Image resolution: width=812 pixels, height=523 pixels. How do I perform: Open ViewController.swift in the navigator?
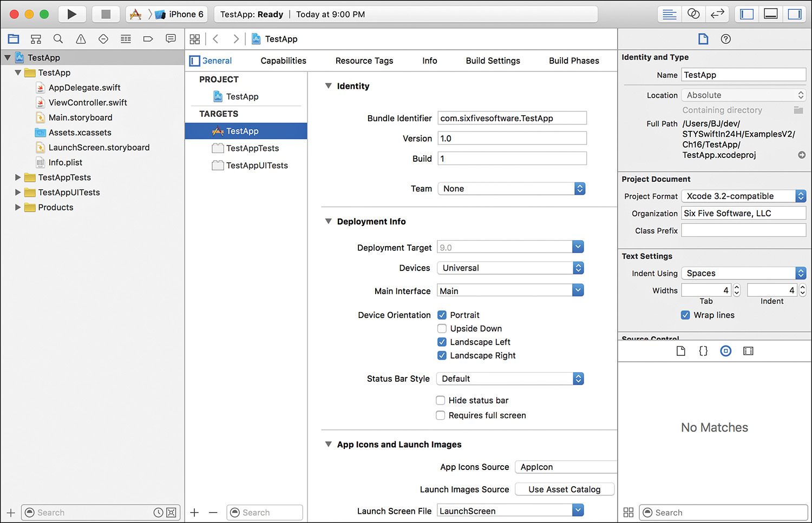point(88,102)
